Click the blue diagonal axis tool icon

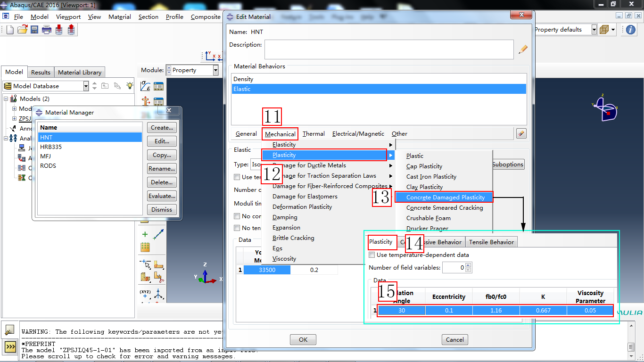pos(158,234)
